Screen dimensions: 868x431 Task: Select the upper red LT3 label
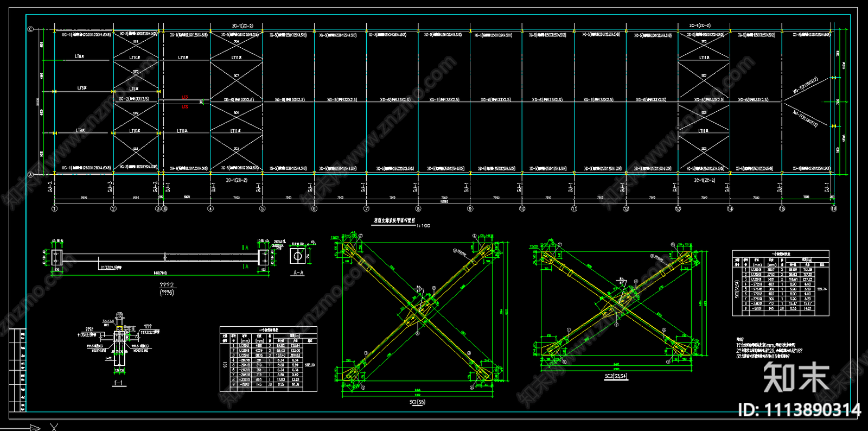[184, 97]
